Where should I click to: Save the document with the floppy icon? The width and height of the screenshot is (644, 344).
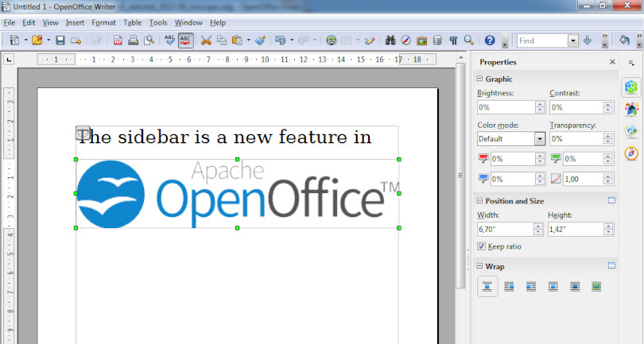coord(60,41)
